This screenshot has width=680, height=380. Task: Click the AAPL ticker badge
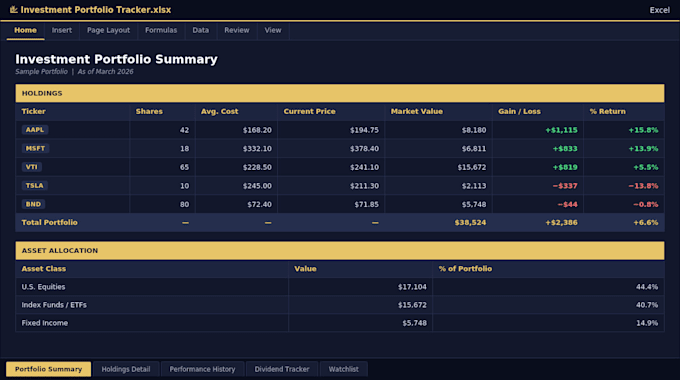click(x=35, y=130)
